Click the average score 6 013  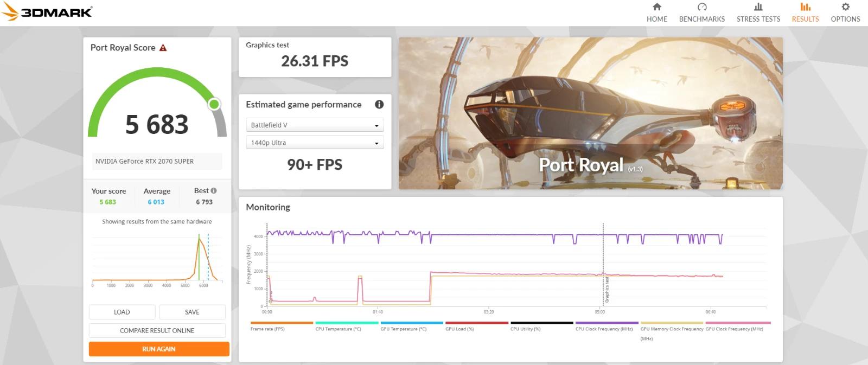tap(156, 202)
